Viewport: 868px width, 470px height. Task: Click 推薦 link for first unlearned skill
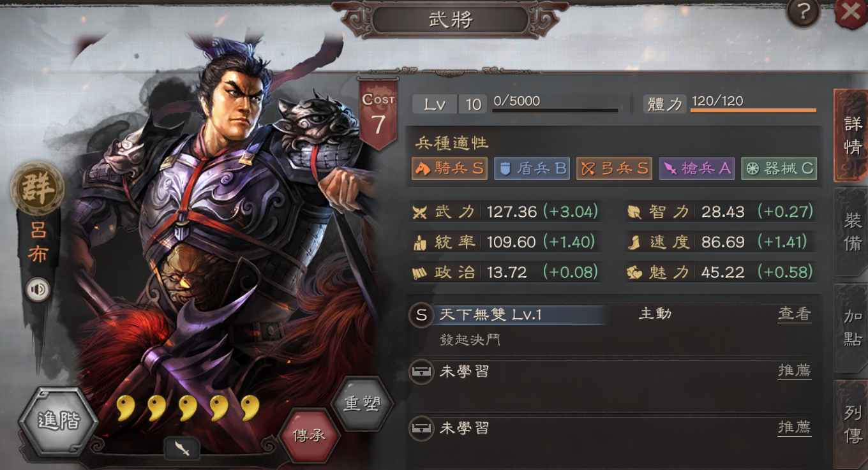click(795, 371)
